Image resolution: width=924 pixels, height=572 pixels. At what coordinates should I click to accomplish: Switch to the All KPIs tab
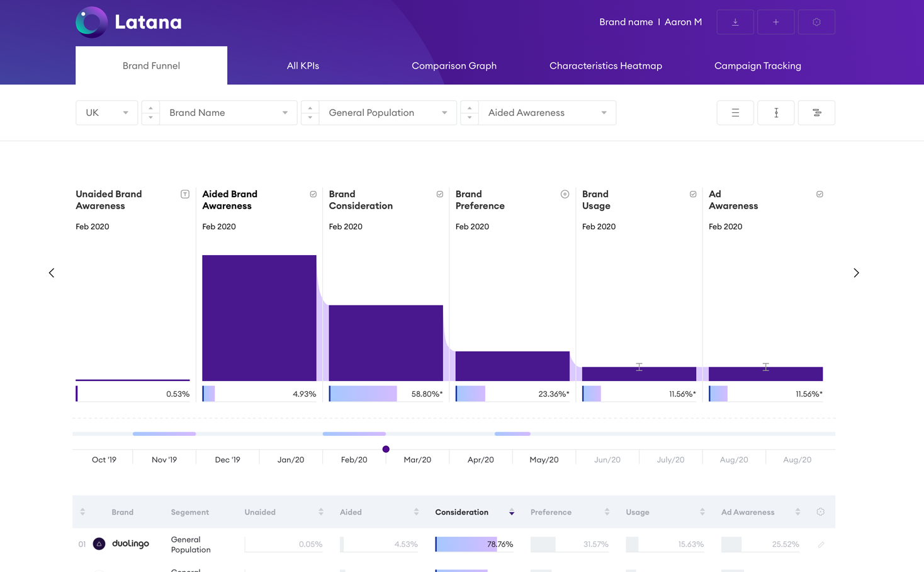[303, 66]
